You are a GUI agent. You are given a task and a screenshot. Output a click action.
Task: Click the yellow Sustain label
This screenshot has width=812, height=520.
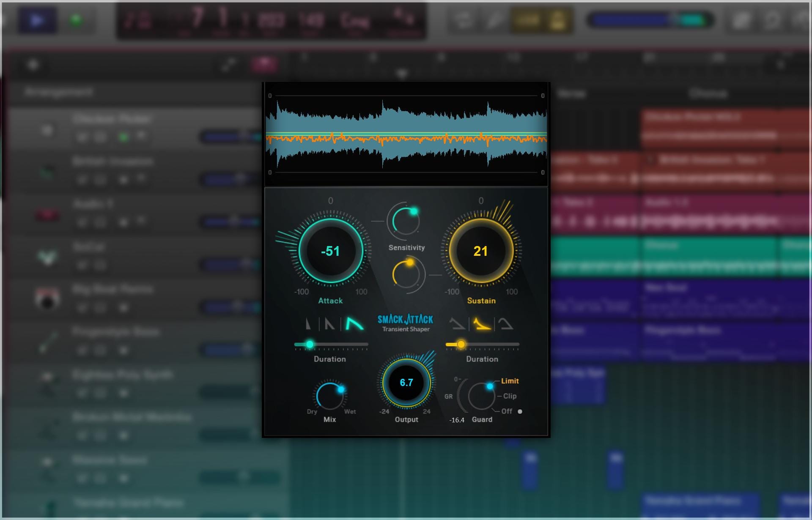click(481, 301)
